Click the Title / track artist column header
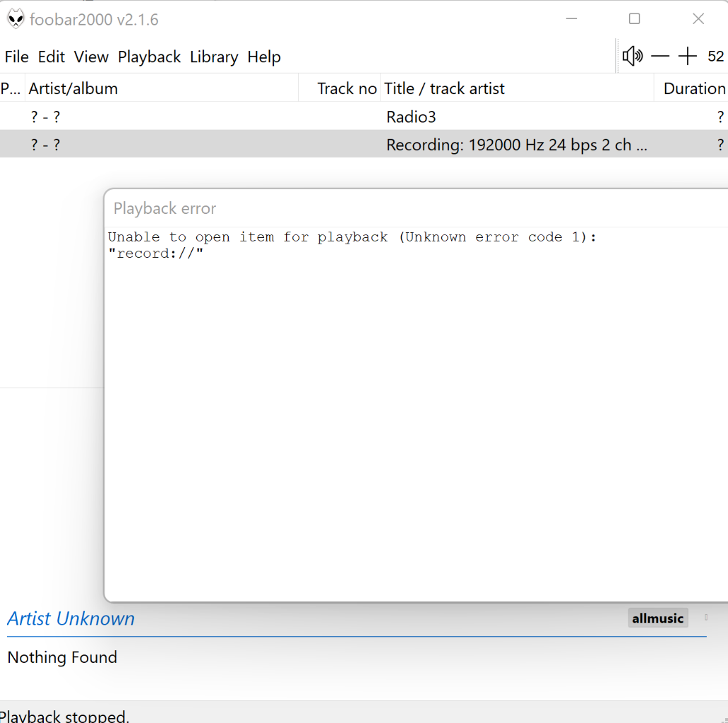728x723 pixels. click(x=517, y=88)
